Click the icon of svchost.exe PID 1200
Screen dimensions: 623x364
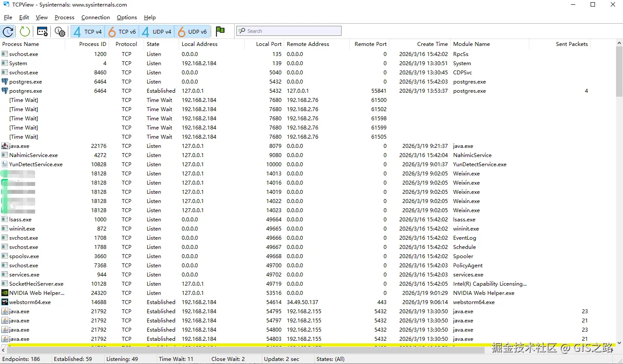tap(4, 54)
